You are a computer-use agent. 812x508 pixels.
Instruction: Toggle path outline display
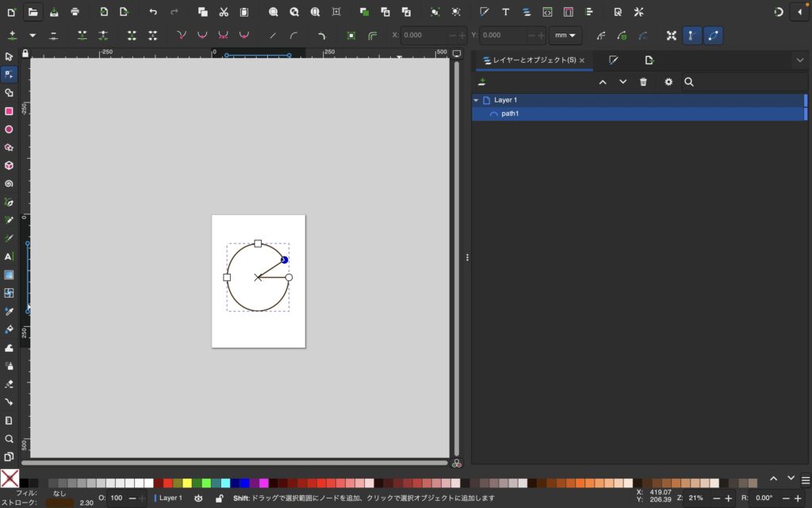[x=713, y=35]
